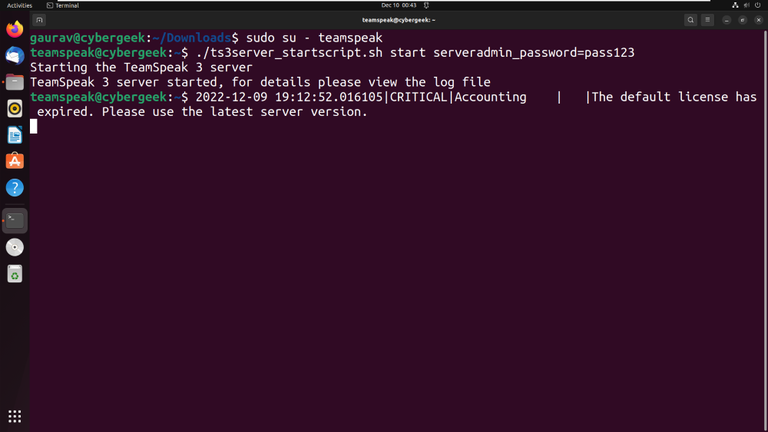
Task: Open the clock showing Dec 10 00:43
Action: tap(398, 5)
